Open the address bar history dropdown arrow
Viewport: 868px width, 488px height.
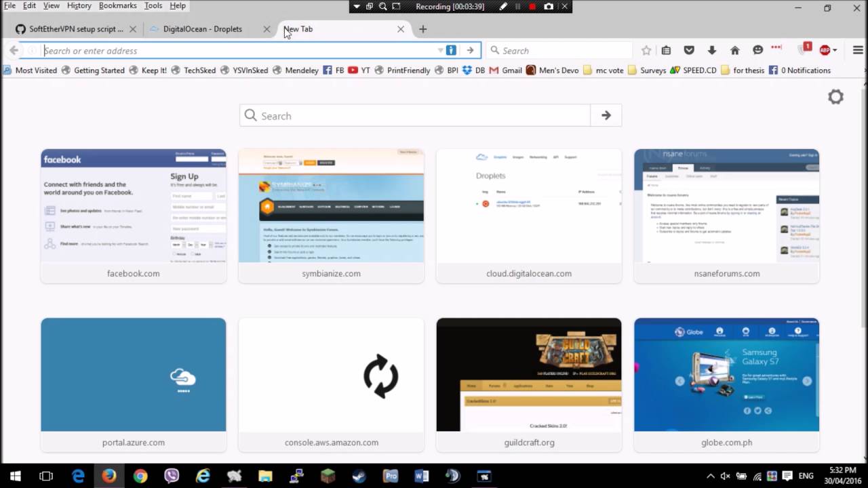pyautogui.click(x=441, y=50)
